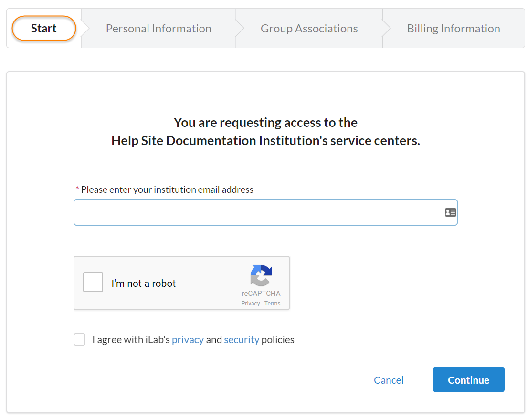Viewport: 527px width, 420px height.
Task: Focus the institution email address field
Action: pos(258,212)
